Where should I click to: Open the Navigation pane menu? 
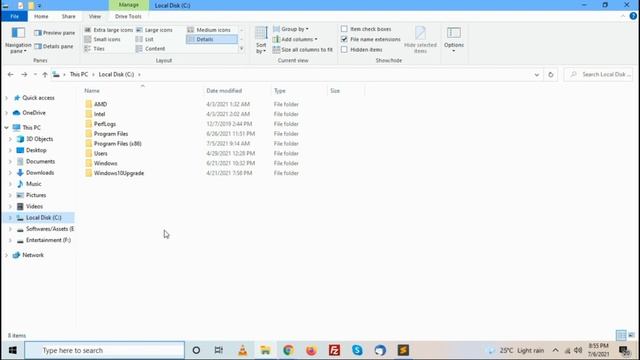(18, 40)
